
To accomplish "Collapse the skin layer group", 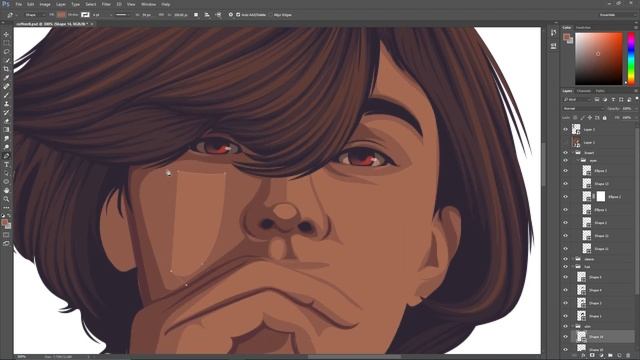I will coord(573,327).
